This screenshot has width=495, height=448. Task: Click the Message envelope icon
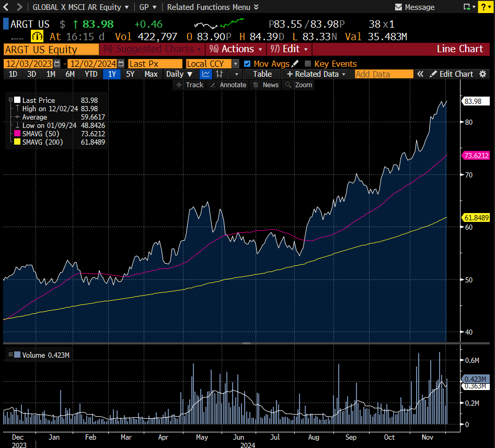coord(398,7)
